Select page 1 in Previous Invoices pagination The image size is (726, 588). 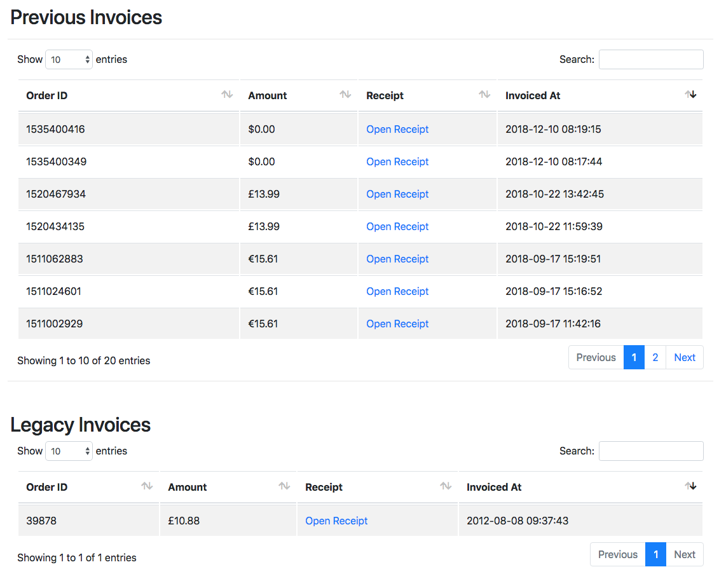pos(634,357)
